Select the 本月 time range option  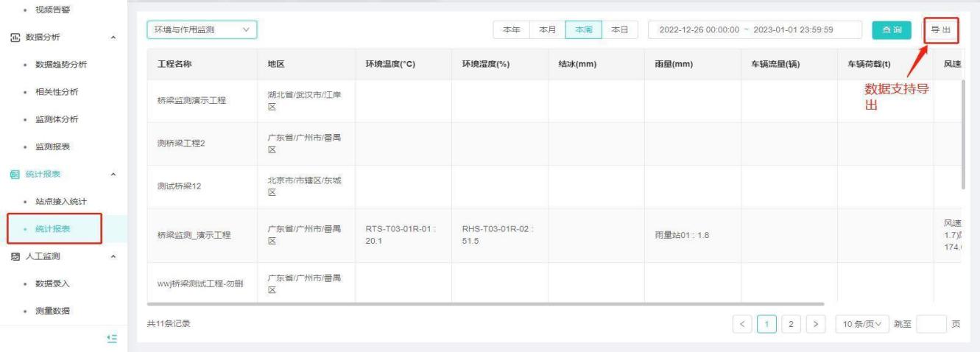[547, 29]
